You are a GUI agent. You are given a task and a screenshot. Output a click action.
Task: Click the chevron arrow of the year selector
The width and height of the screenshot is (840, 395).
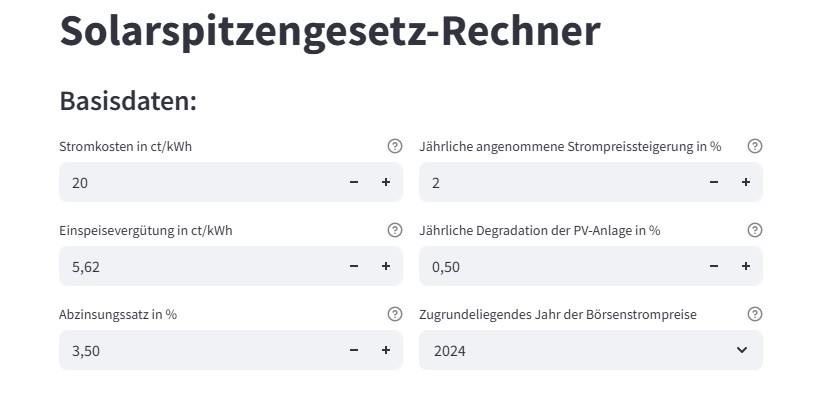pos(742,350)
